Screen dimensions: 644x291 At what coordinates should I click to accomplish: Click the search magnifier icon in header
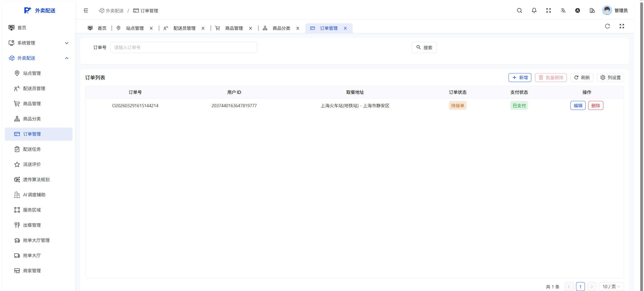point(519,10)
